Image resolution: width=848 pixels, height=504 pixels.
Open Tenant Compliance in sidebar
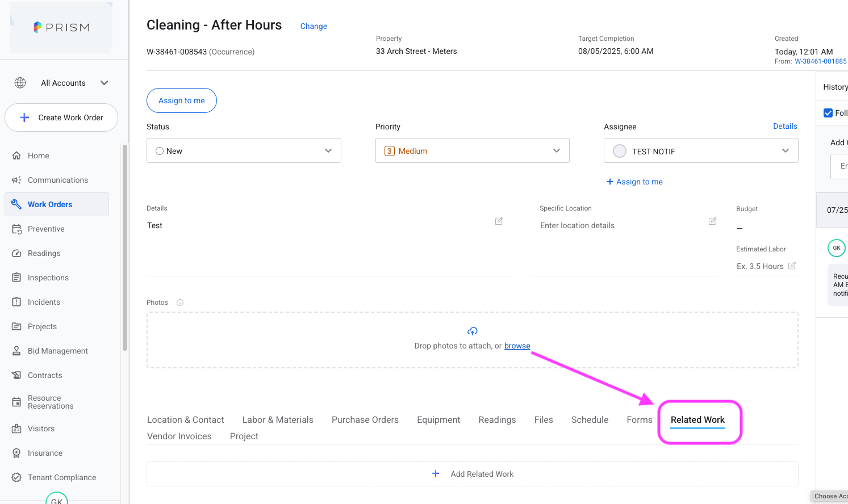point(61,477)
